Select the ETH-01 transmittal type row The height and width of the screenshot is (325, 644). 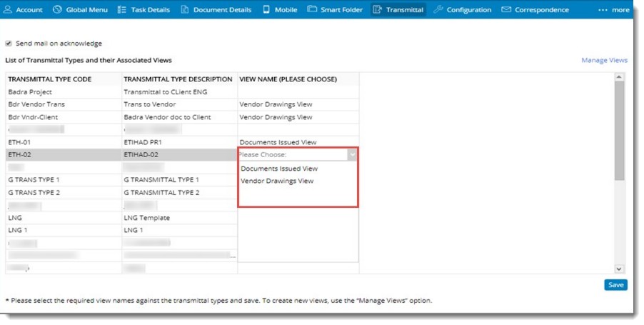pyautogui.click(x=63, y=142)
